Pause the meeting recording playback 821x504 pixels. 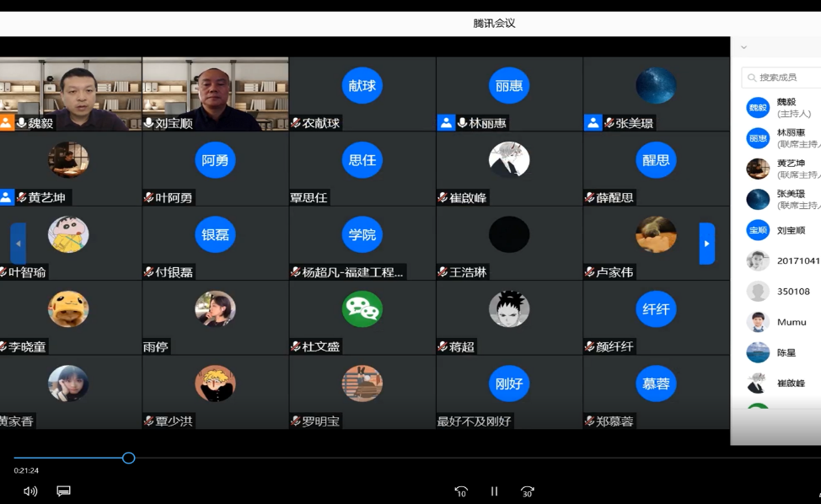(x=494, y=491)
